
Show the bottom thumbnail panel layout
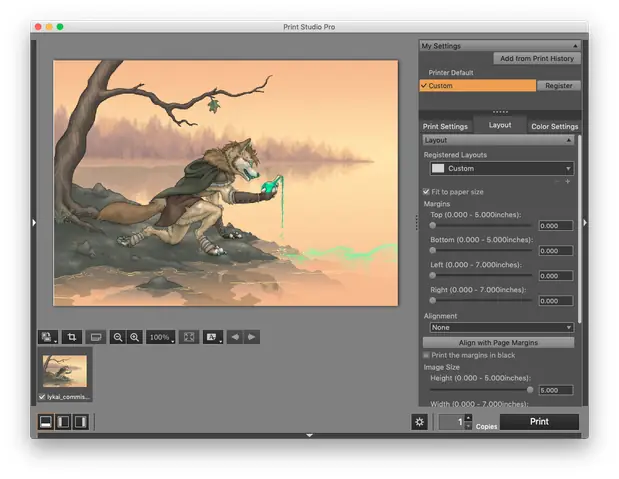[x=46, y=422]
